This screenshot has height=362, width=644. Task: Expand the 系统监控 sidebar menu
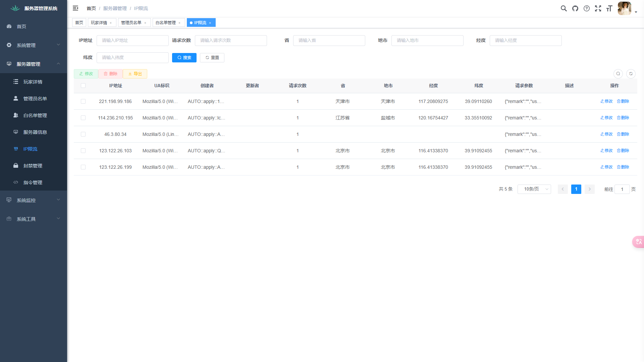(34, 200)
